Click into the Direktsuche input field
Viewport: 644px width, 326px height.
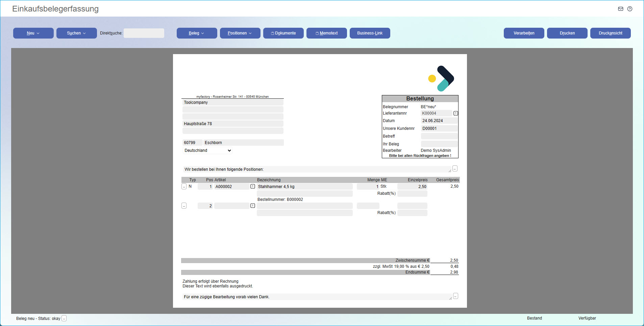click(x=144, y=33)
